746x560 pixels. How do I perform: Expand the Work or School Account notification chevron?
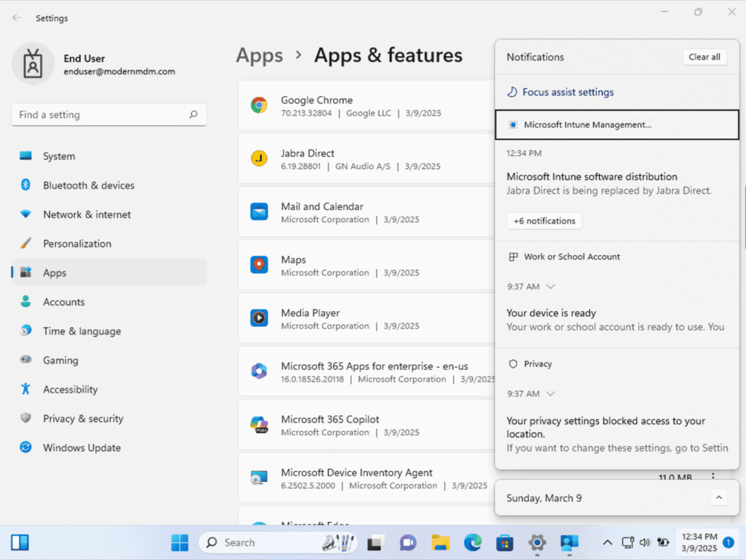(x=551, y=286)
